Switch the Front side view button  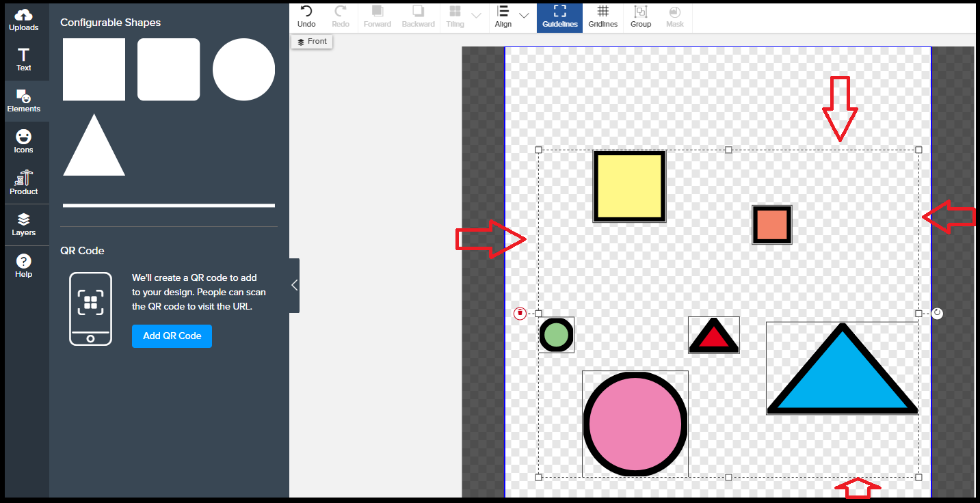[312, 42]
